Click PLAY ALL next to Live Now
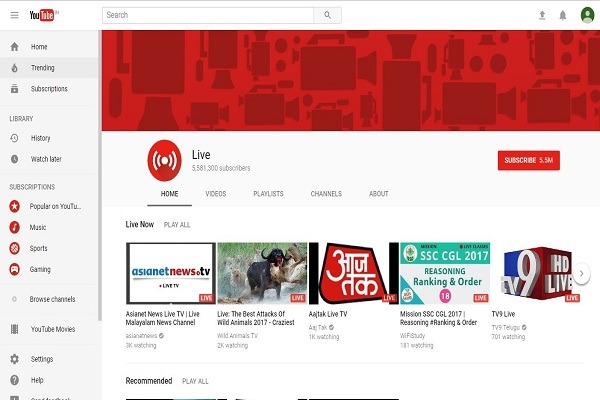600x400 pixels. [x=177, y=225]
